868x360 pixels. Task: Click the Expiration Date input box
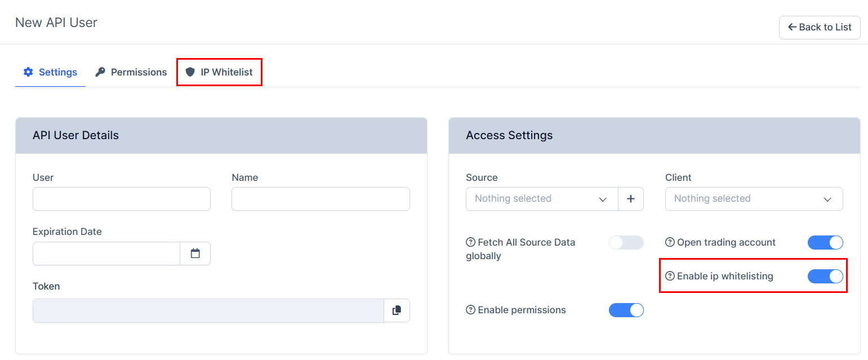pyautogui.click(x=106, y=254)
